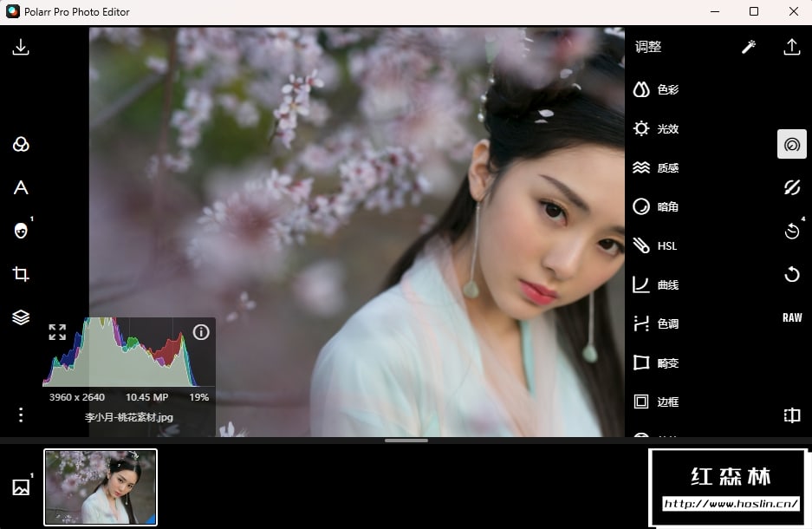Expand the 质感 texture panel
812x529 pixels.
(656, 167)
